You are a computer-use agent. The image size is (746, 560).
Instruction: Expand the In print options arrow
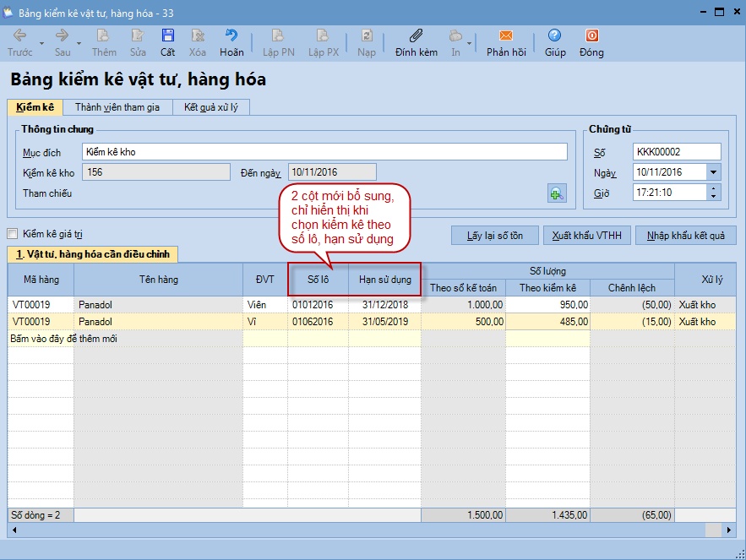[470, 42]
